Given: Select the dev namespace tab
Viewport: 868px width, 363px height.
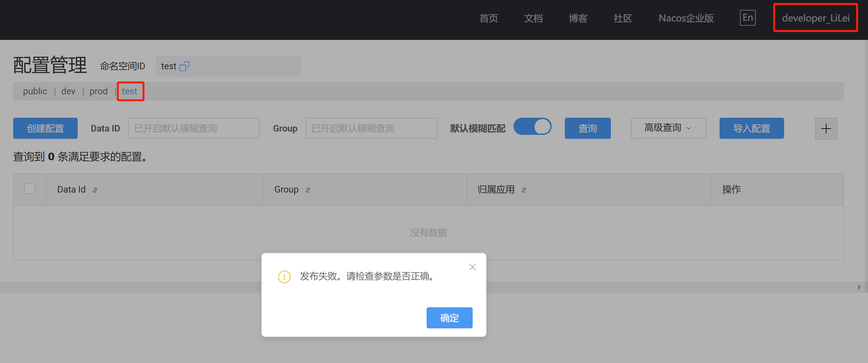Looking at the screenshot, I should (x=68, y=91).
